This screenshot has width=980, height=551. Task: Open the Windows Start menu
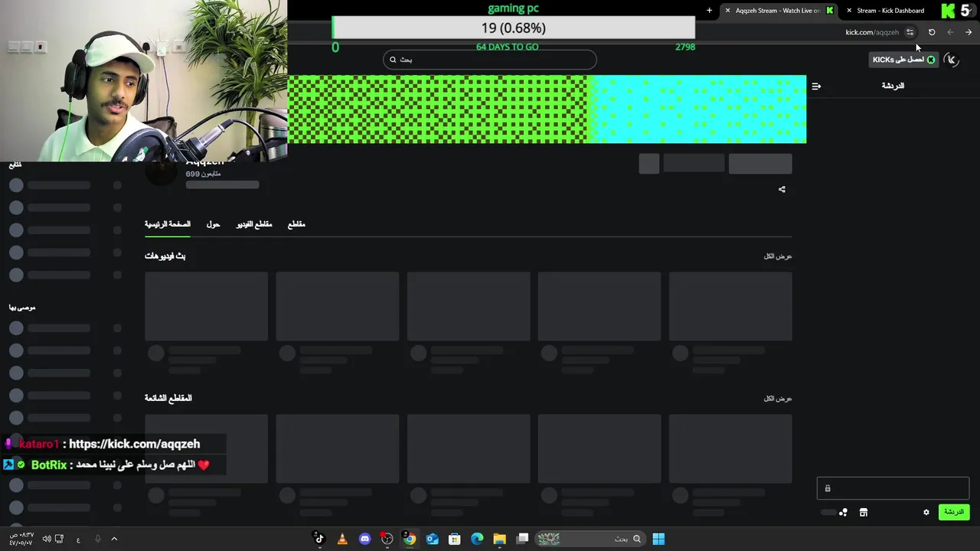[658, 539]
